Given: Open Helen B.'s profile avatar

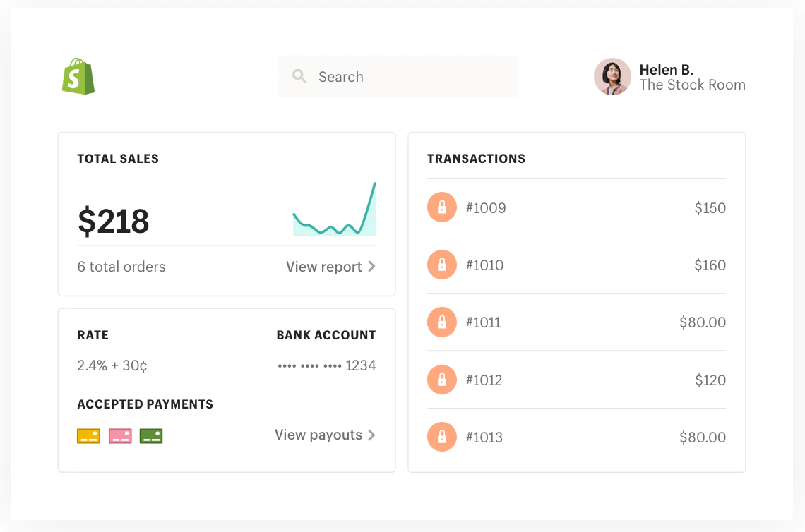Looking at the screenshot, I should pyautogui.click(x=612, y=77).
